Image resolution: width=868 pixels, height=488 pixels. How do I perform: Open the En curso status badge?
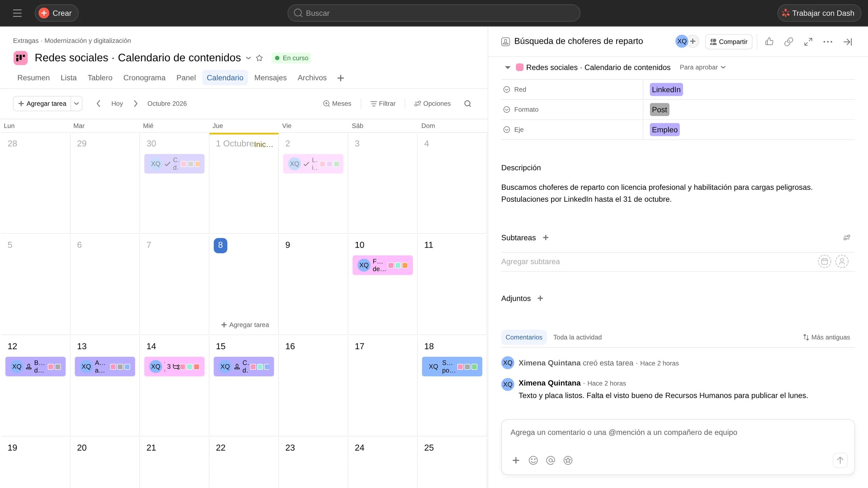tap(291, 58)
